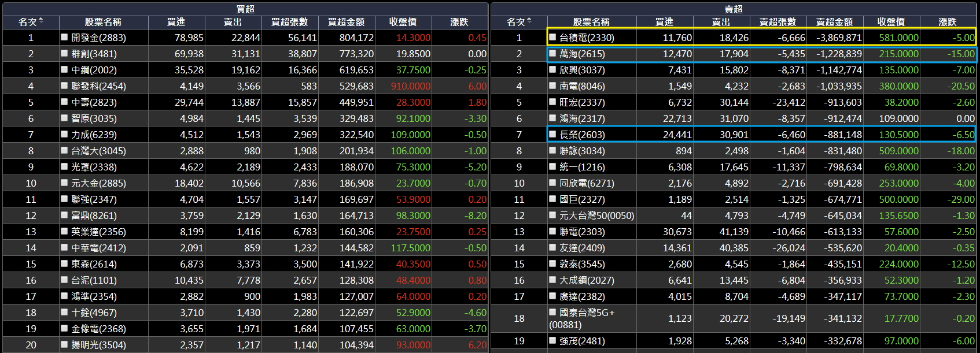Click 賣出 column header in the 買超 table

point(233,22)
